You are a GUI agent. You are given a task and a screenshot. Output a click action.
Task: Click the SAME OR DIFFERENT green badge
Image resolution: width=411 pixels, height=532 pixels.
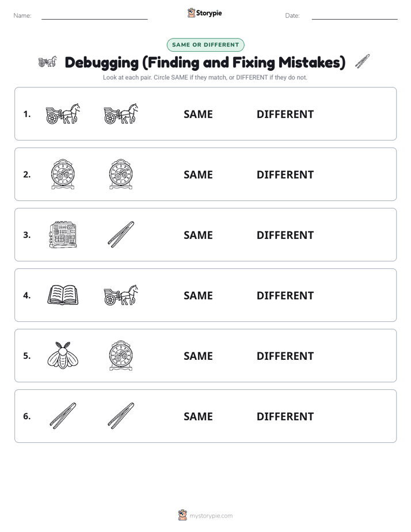click(205, 45)
